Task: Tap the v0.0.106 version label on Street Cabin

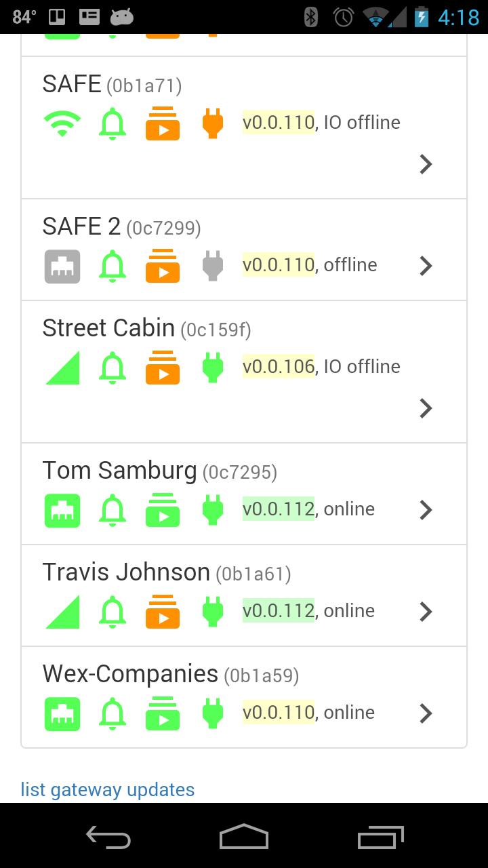Action: coord(279,367)
